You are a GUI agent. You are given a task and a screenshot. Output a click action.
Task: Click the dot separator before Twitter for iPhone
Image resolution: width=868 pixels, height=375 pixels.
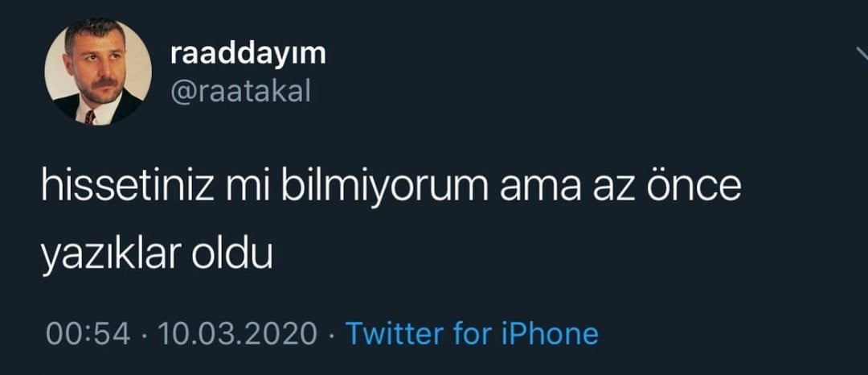(331, 335)
